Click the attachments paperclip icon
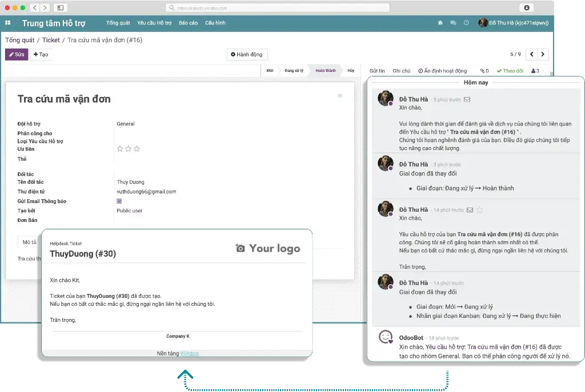This screenshot has width=585, height=392. click(484, 71)
